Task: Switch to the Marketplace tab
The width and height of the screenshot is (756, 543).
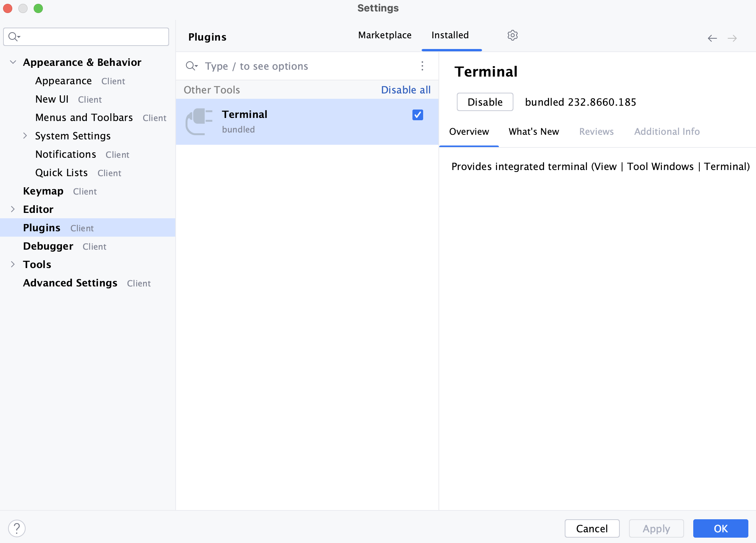Action: pos(385,35)
